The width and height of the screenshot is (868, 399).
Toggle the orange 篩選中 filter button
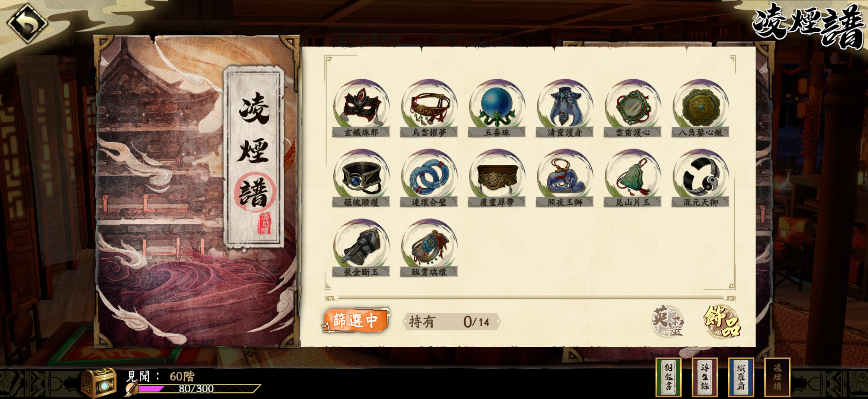pyautogui.click(x=356, y=320)
